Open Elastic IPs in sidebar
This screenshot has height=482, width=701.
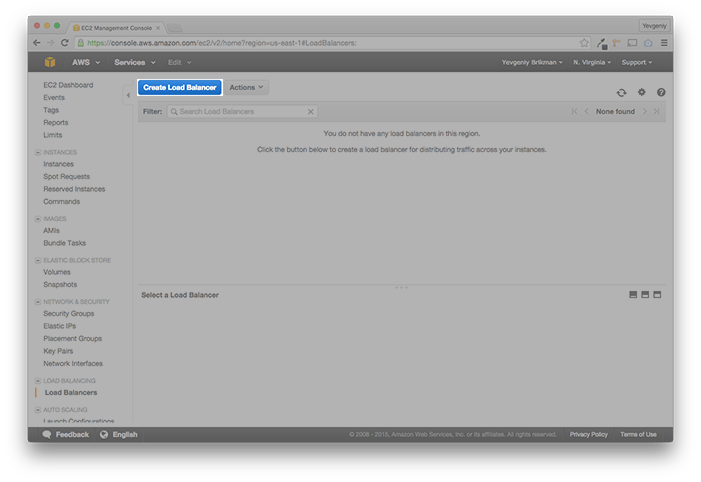click(59, 326)
